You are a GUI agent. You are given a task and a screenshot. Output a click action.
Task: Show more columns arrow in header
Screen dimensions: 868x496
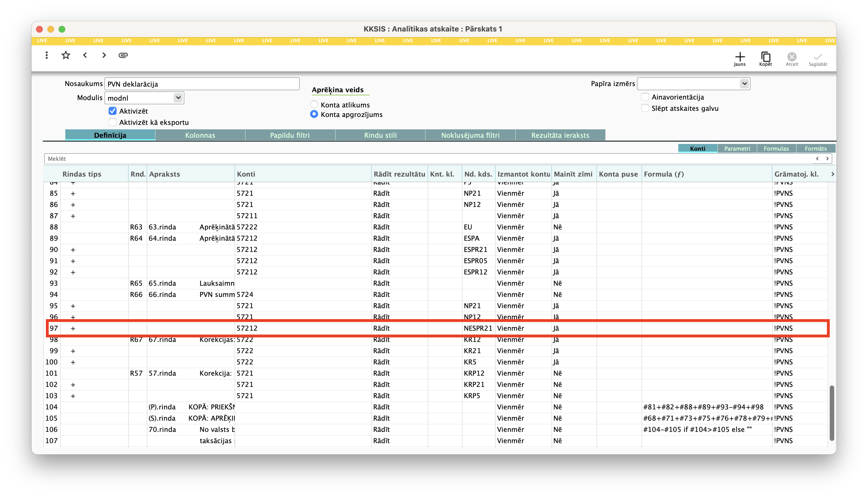(833, 174)
